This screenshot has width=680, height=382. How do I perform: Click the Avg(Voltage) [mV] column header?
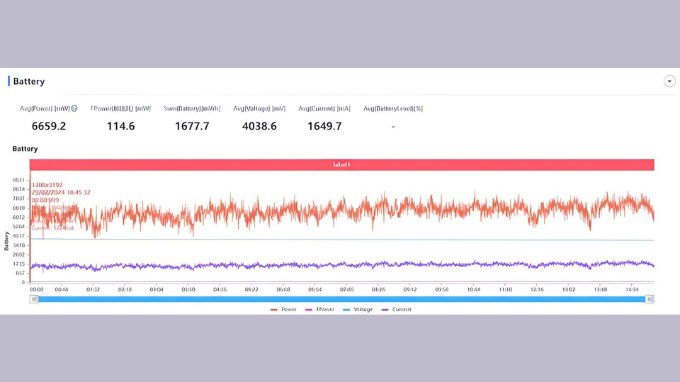click(x=259, y=108)
